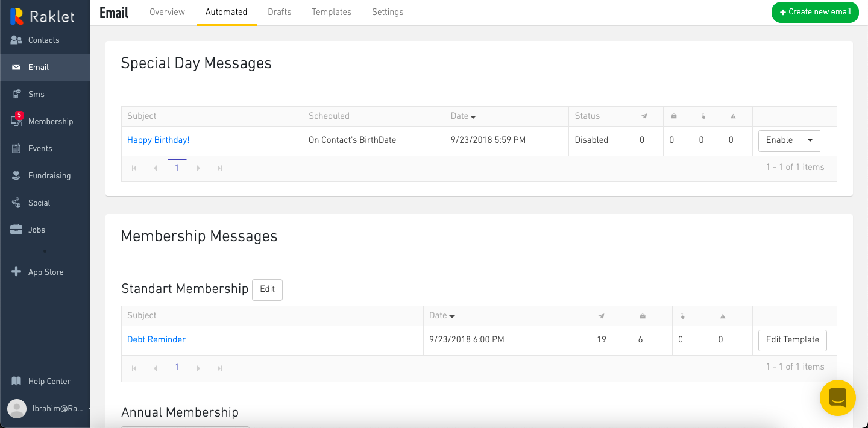Click the Create new email button
The image size is (868, 428).
pyautogui.click(x=815, y=12)
